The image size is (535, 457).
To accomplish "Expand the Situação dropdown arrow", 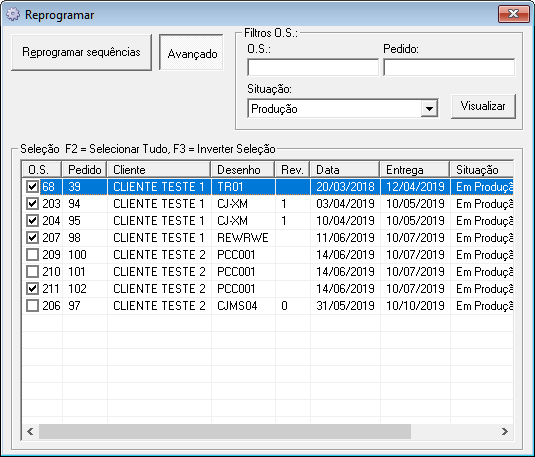I will pyautogui.click(x=429, y=109).
